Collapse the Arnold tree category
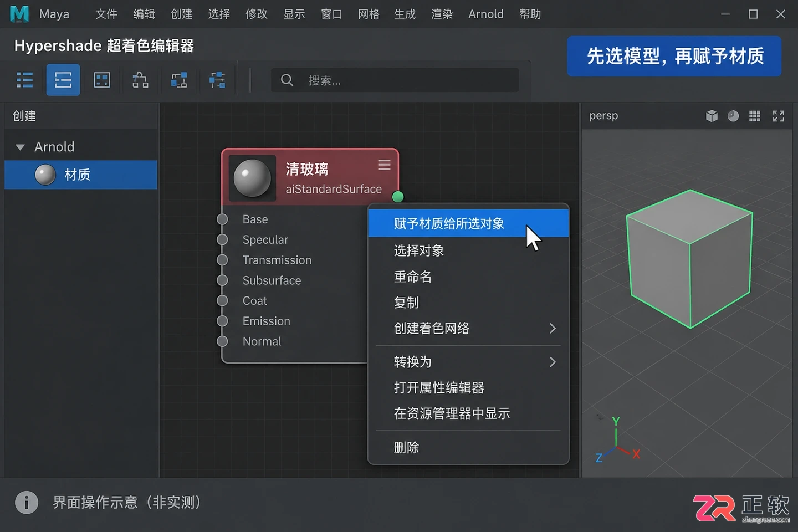The width and height of the screenshot is (798, 532). click(21, 147)
